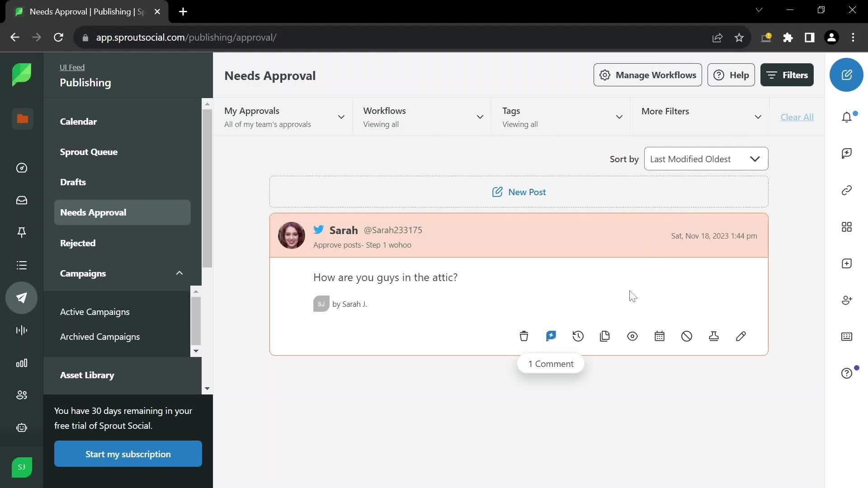
Task: Click the post timer clock icon
Action: pos(578,337)
